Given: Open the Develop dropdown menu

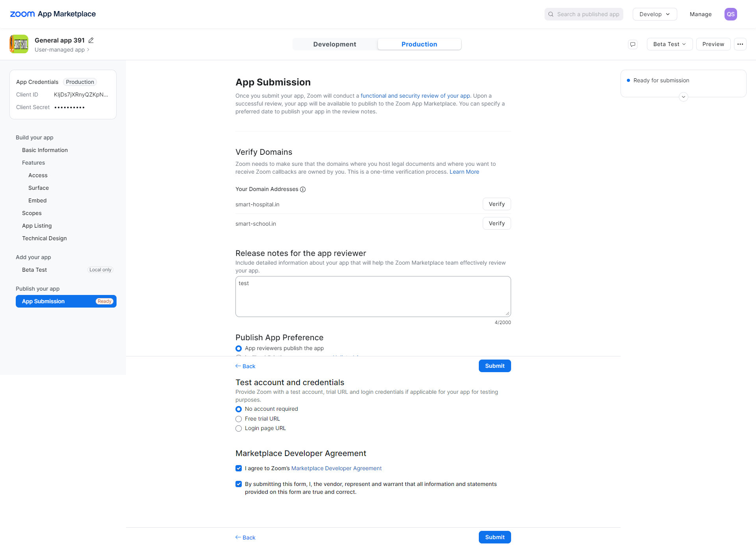Looking at the screenshot, I should pos(654,14).
